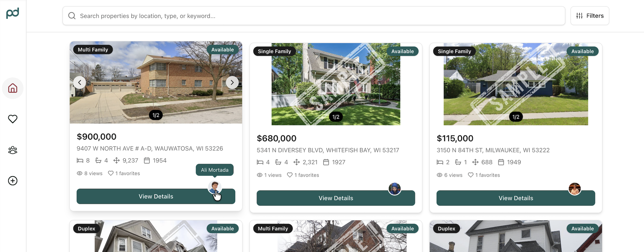Open the Home icon in sidebar
Screen dimensions: 644x252
[13, 88]
